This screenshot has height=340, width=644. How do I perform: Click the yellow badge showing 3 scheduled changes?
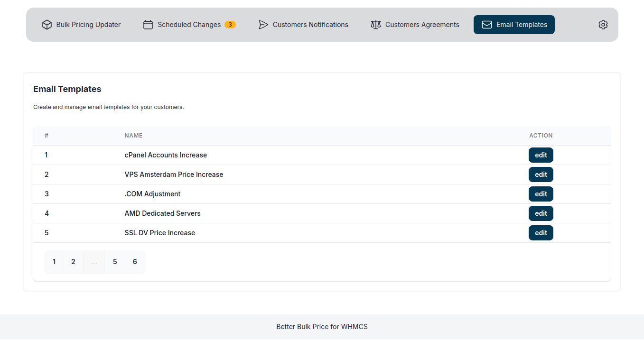(230, 24)
